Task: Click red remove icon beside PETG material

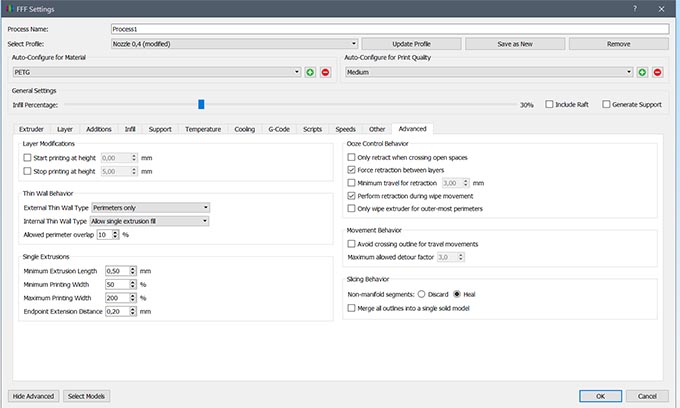Action: tap(324, 73)
